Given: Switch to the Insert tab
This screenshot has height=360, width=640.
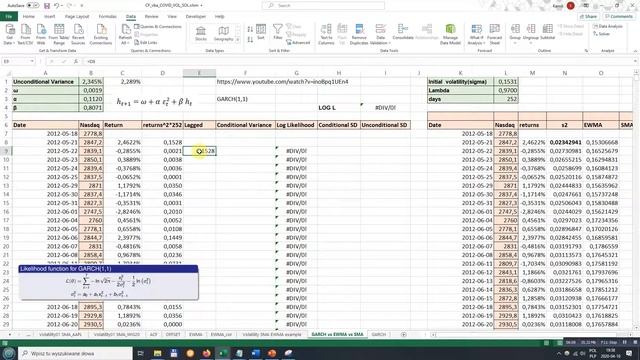Looking at the screenshot, I should (49, 16).
